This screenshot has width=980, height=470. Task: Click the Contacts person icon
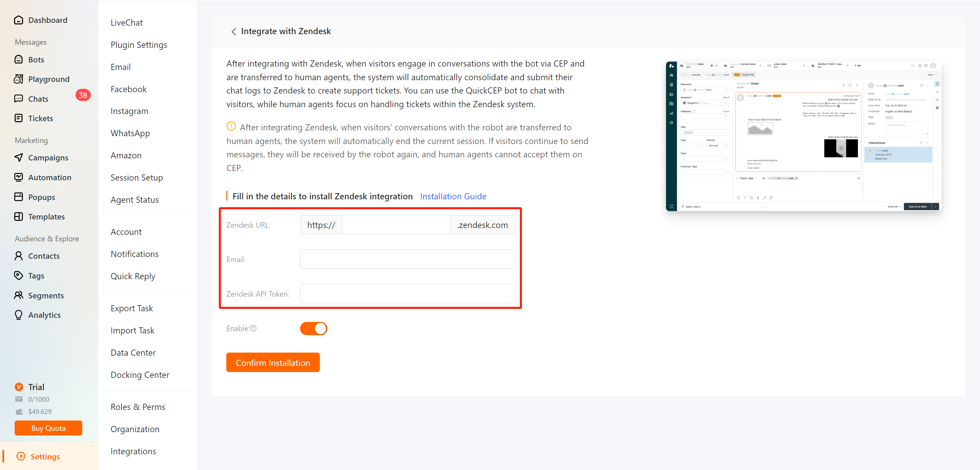point(18,256)
